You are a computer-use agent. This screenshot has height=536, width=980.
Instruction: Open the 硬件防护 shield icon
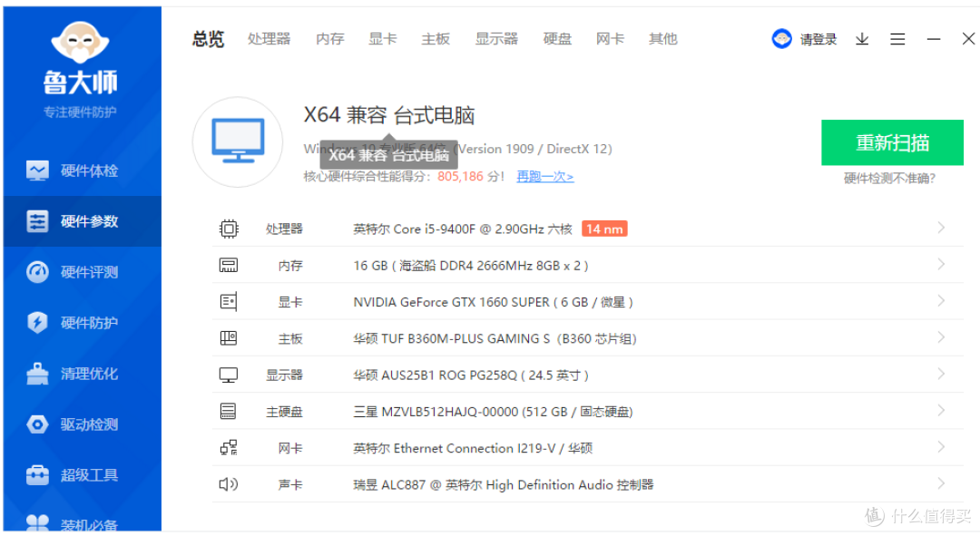tap(37, 322)
